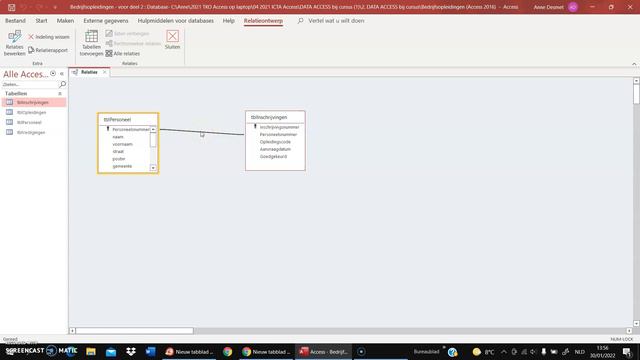The image size is (640, 360).
Task: Click the horizontal scrollbar thumb
Action: [134, 331]
